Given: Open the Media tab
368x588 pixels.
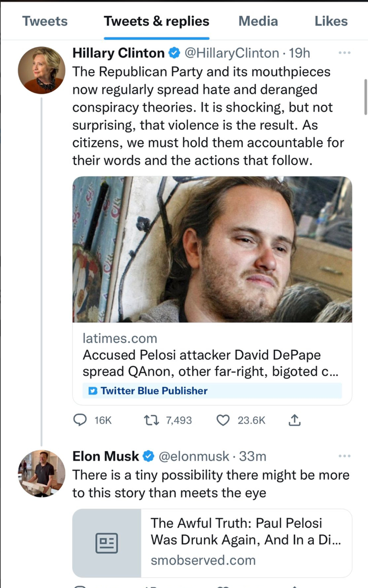Looking at the screenshot, I should pos(258,21).
